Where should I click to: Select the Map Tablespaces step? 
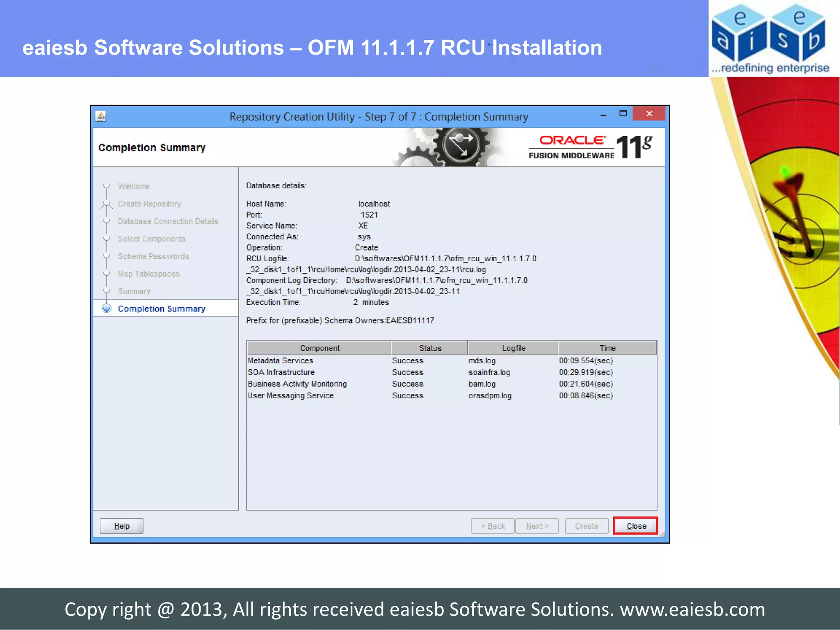click(149, 274)
